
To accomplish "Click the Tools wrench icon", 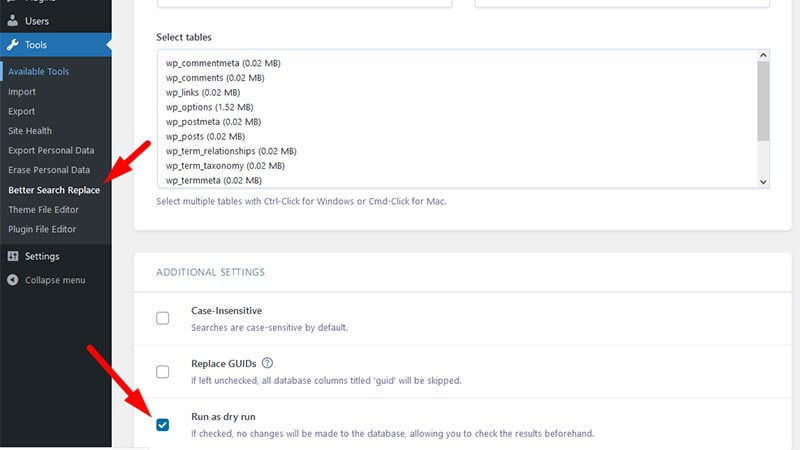I will click(x=13, y=44).
